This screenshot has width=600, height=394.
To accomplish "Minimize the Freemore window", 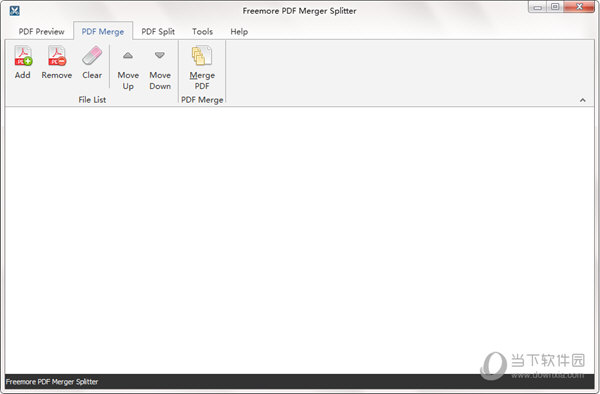I will tap(538, 7).
